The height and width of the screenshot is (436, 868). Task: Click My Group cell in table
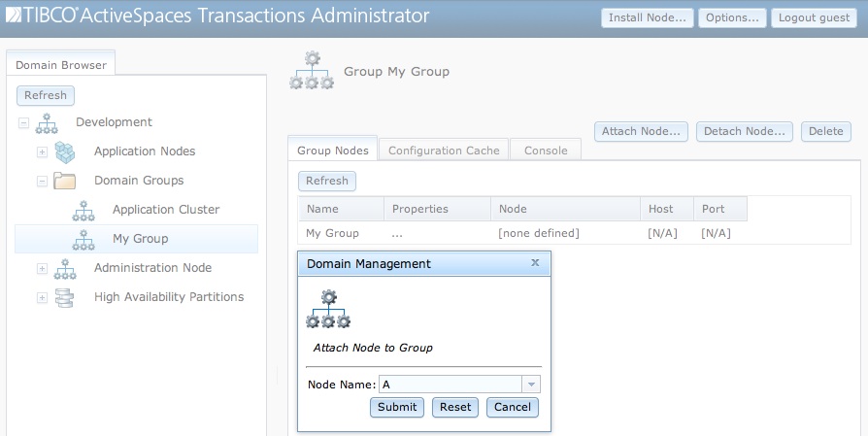point(332,233)
